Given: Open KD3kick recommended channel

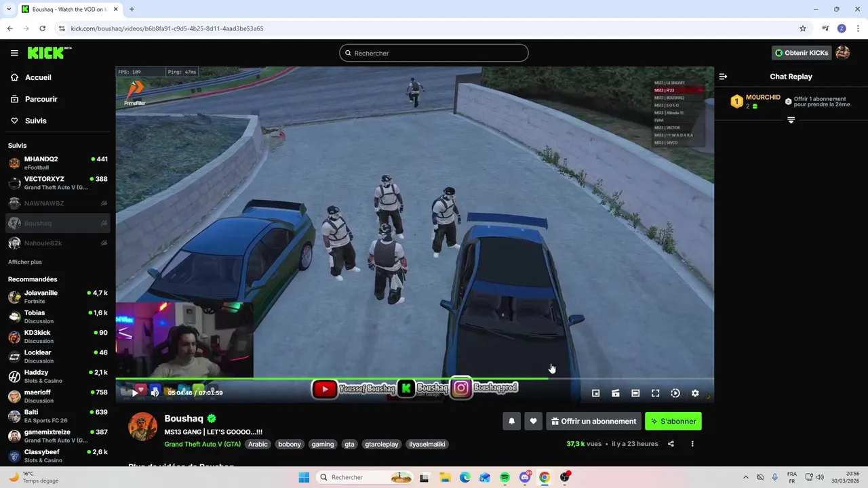Looking at the screenshot, I should click(58, 336).
